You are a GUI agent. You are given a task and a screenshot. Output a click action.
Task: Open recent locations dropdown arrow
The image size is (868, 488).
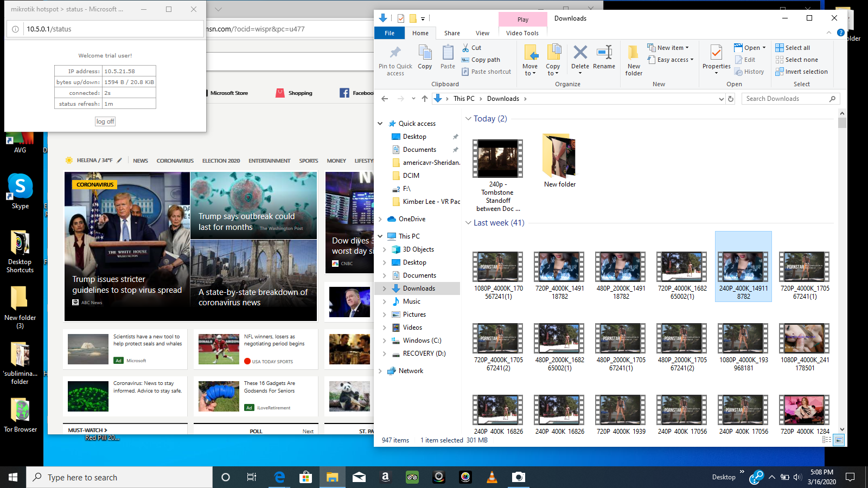[413, 99]
